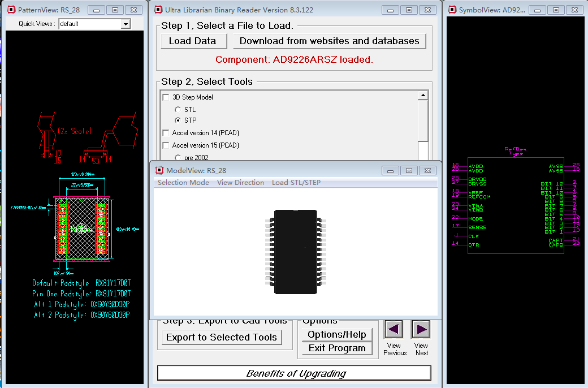Click the '(2x Scale)' label in PatternView
The image size is (588, 388).
[x=75, y=131]
